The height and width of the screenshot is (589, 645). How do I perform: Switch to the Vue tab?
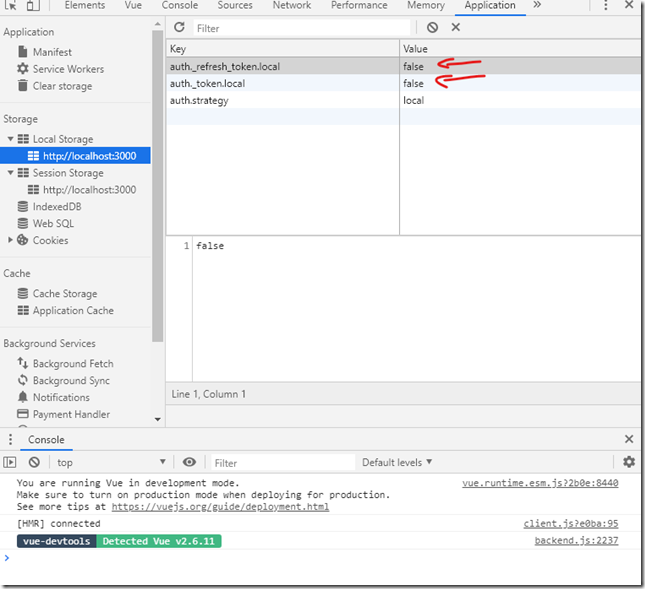coord(133,5)
